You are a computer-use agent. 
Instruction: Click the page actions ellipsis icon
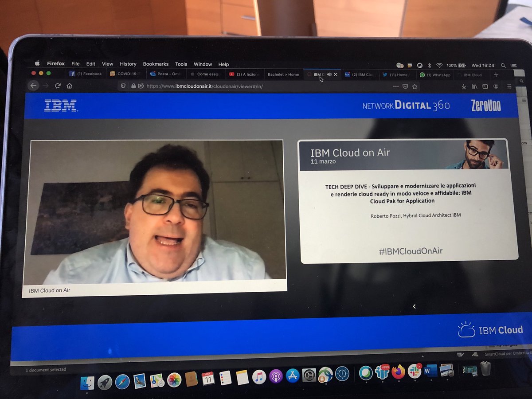[396, 86]
